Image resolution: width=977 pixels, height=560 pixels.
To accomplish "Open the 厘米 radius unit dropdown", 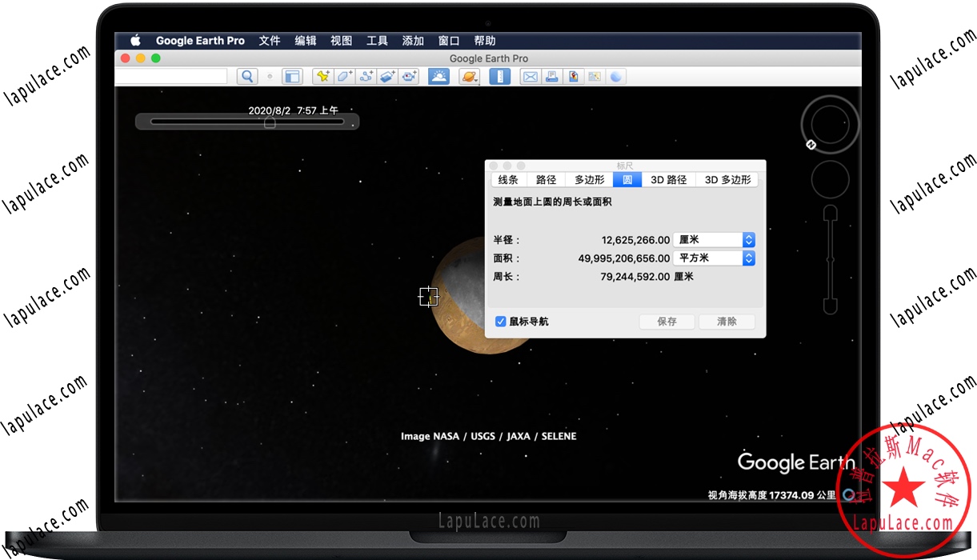I will [x=714, y=240].
